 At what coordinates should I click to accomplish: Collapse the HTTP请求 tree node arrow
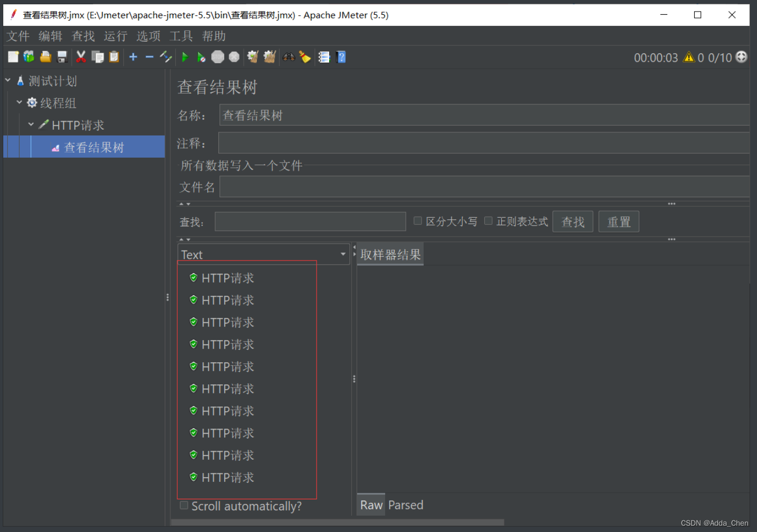(x=31, y=124)
